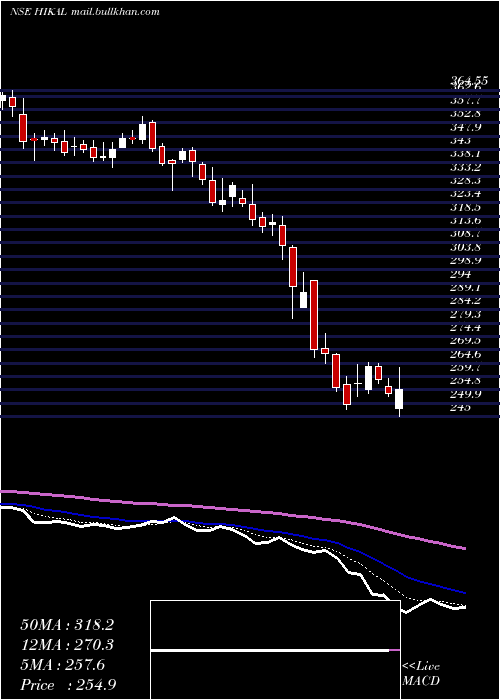Click the 323.4 price axis label

click(465, 194)
